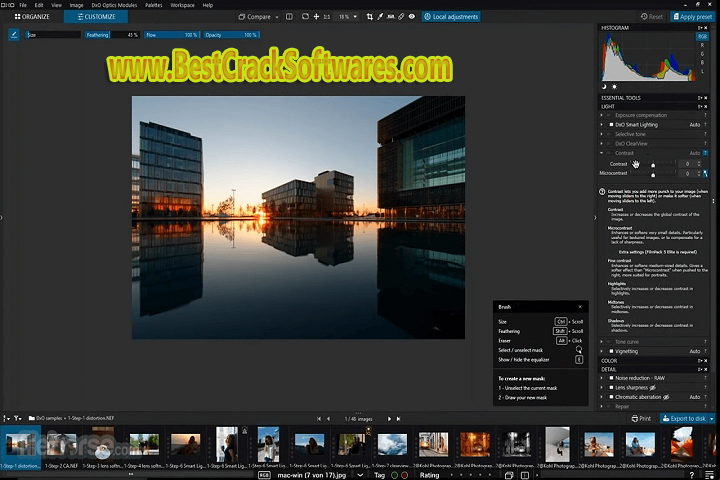
Task: Expand the Tone curve section
Action: (602, 342)
